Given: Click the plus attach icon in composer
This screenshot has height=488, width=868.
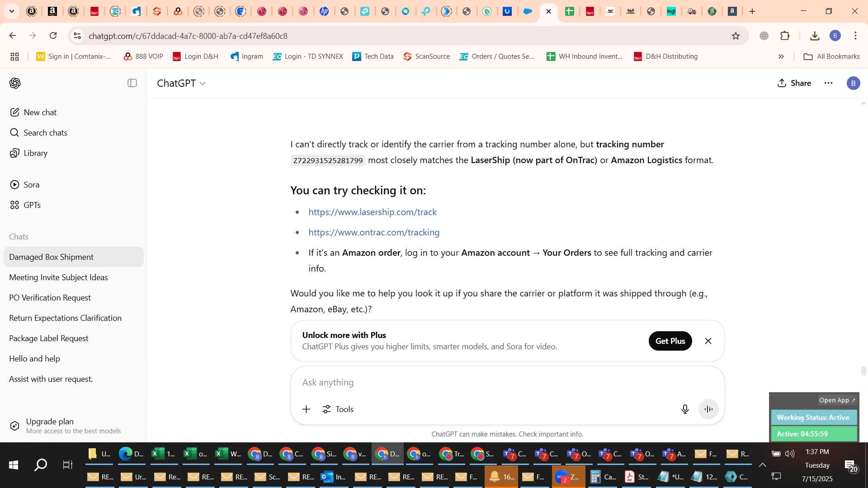Looking at the screenshot, I should [x=306, y=409].
